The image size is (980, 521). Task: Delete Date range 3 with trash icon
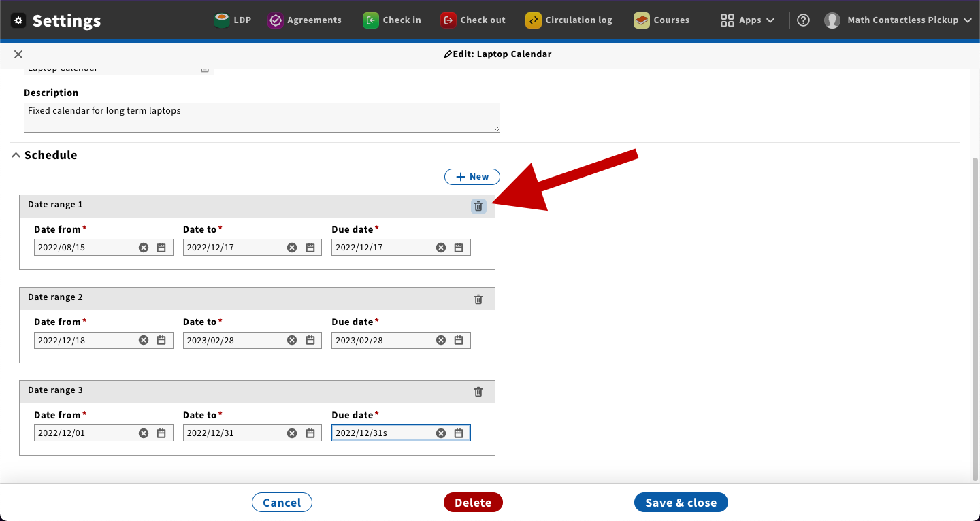(478, 392)
